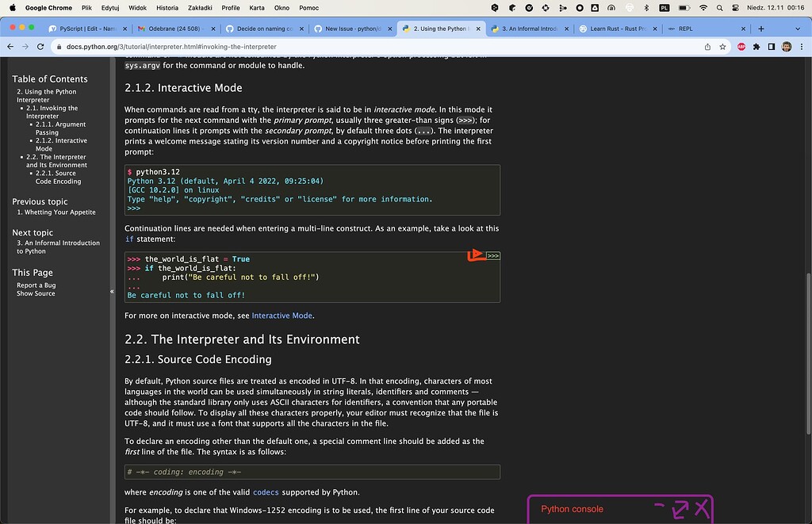Open Spotlight search from the menu bar

pyautogui.click(x=721, y=7)
